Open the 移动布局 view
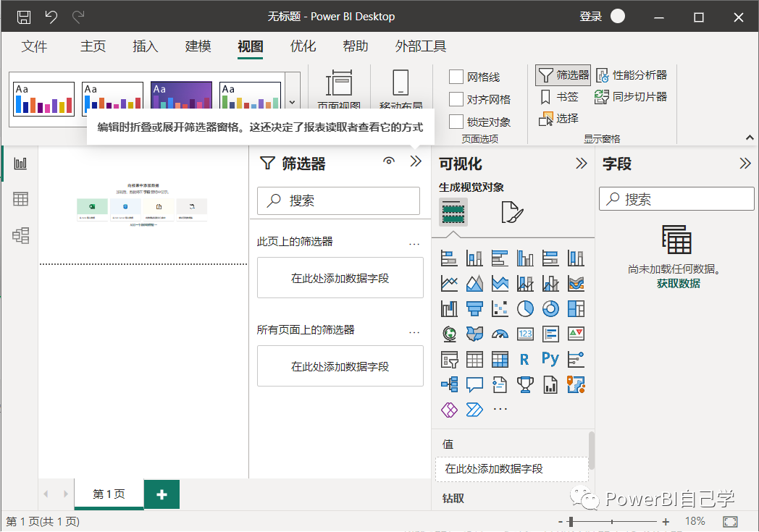 pyautogui.click(x=401, y=90)
